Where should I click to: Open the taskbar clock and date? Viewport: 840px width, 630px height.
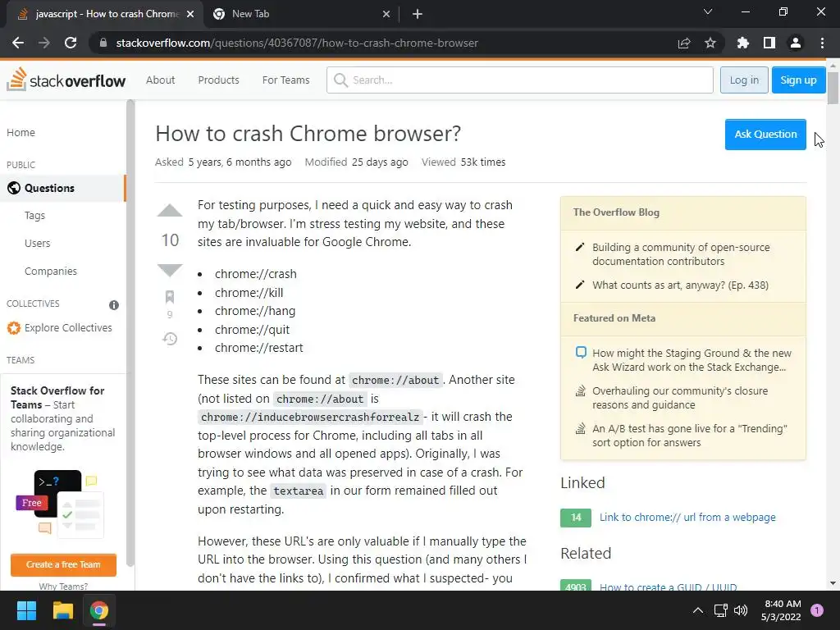(x=782, y=610)
